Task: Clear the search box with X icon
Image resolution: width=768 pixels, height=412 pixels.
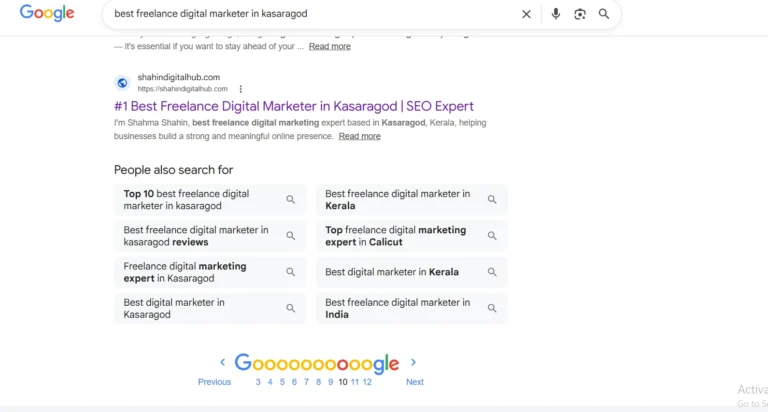Action: click(526, 14)
